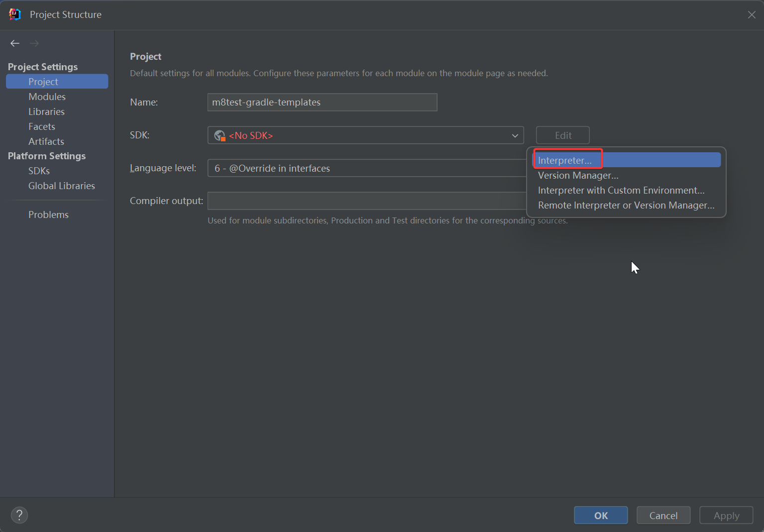Select Remote Interpreter or Version Manager...
The width and height of the screenshot is (764, 532).
point(626,205)
